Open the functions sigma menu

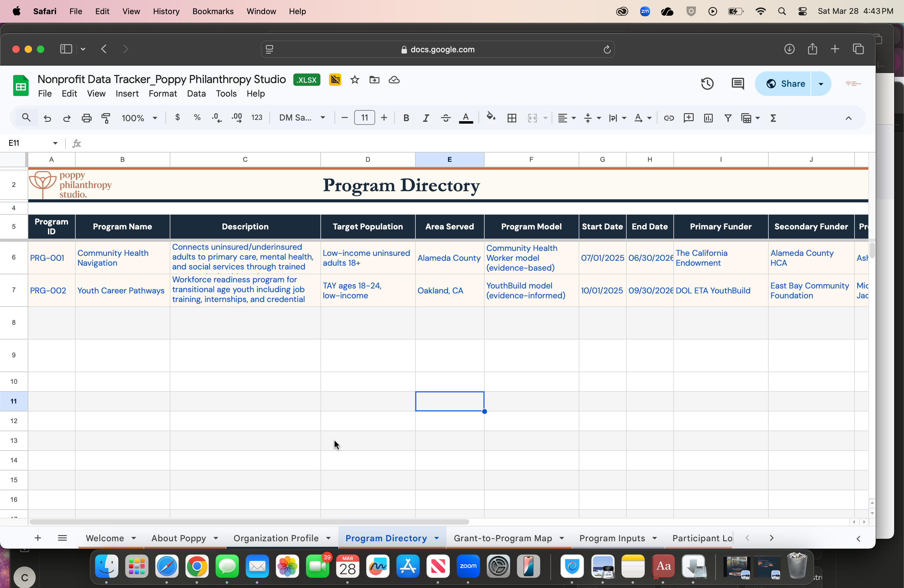(x=773, y=118)
